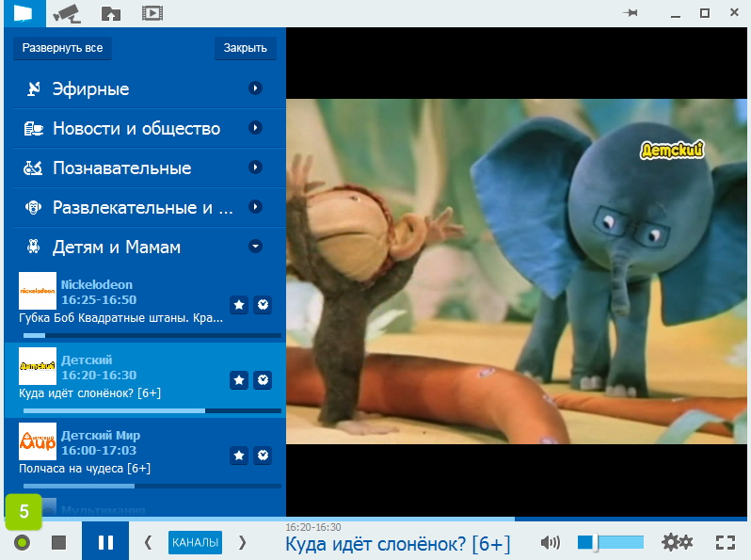Click the bottom title Куда идёт слонёнок? [6+]
The image size is (751, 560).
(x=398, y=545)
